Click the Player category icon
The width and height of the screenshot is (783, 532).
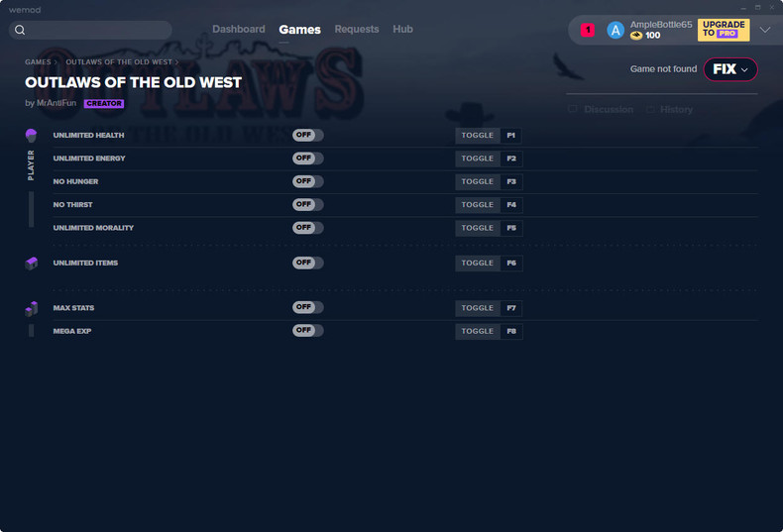click(31, 136)
